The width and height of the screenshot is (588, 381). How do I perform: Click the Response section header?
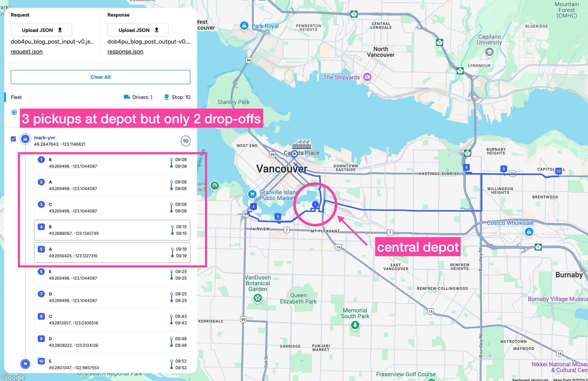(118, 15)
